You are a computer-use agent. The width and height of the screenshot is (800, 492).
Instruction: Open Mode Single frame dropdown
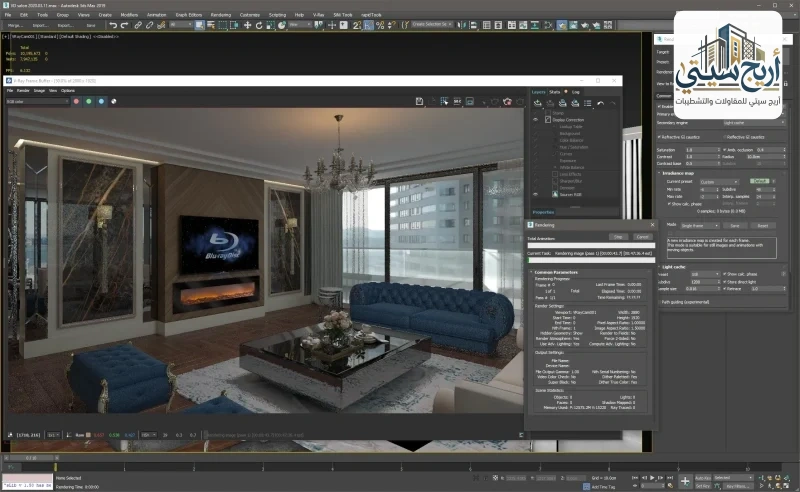(x=699, y=226)
